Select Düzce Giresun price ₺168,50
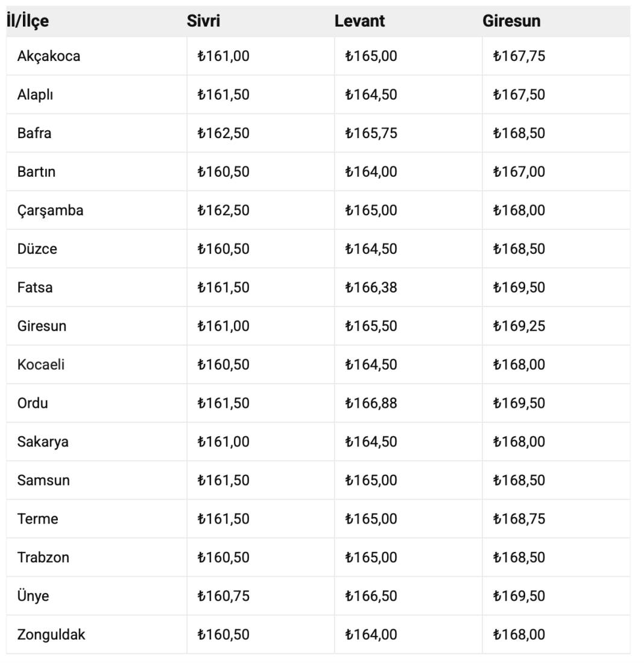The width and height of the screenshot is (644, 663). pos(519,249)
